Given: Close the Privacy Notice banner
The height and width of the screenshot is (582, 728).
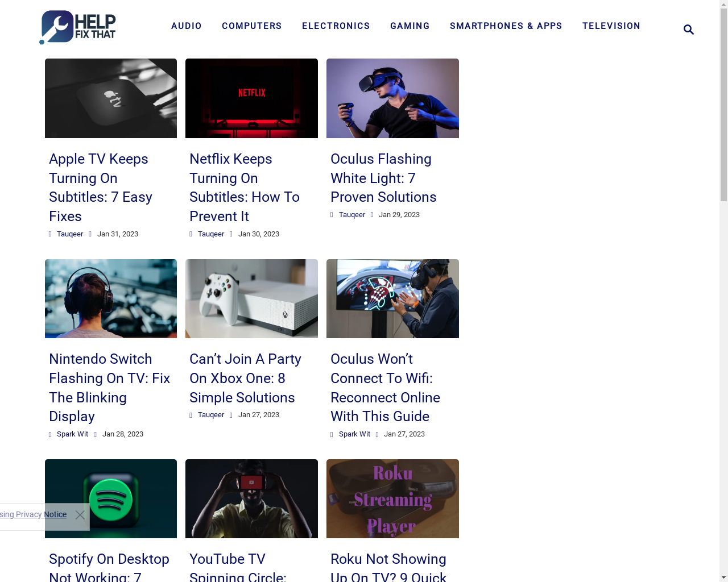Looking at the screenshot, I should [x=80, y=515].
